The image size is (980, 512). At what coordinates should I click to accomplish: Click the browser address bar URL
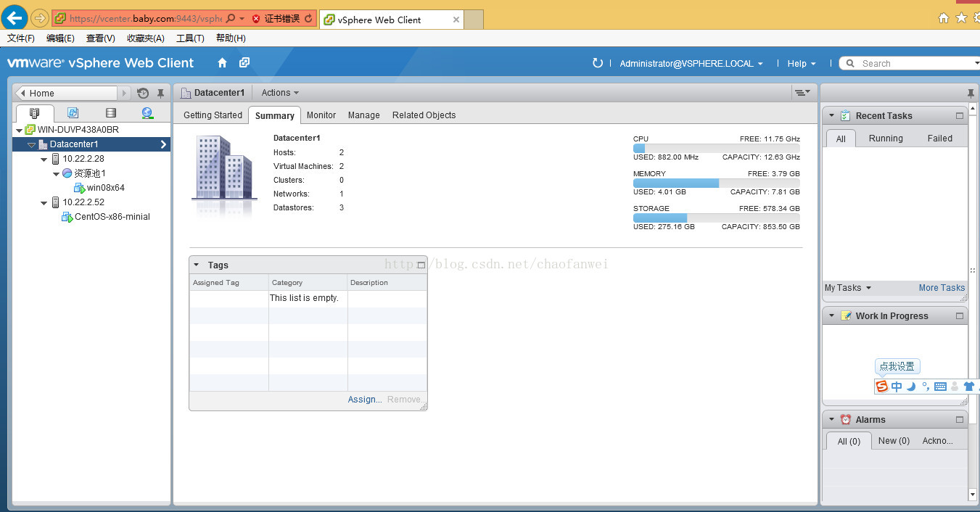coord(145,18)
